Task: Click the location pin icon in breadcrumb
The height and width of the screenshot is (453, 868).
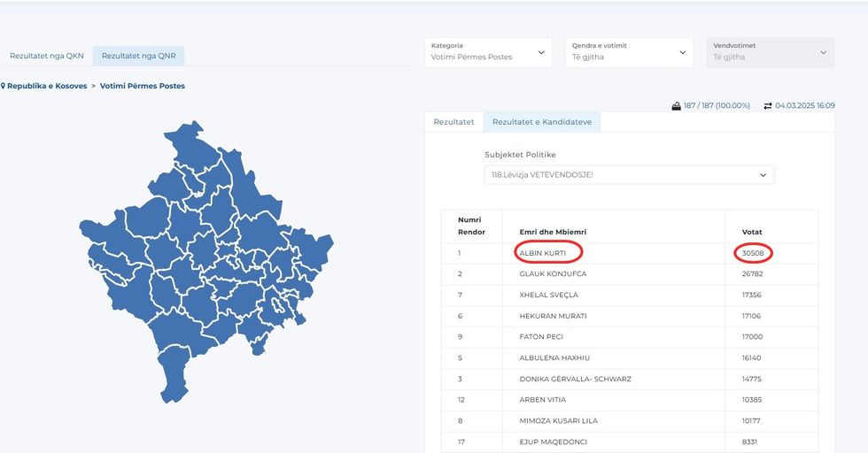Action: [4, 86]
